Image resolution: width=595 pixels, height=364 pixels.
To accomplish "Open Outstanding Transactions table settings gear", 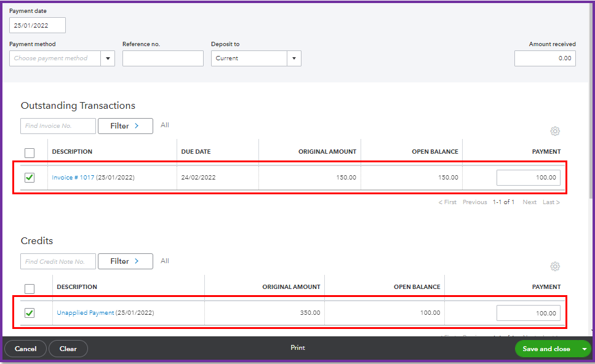I will point(555,131).
